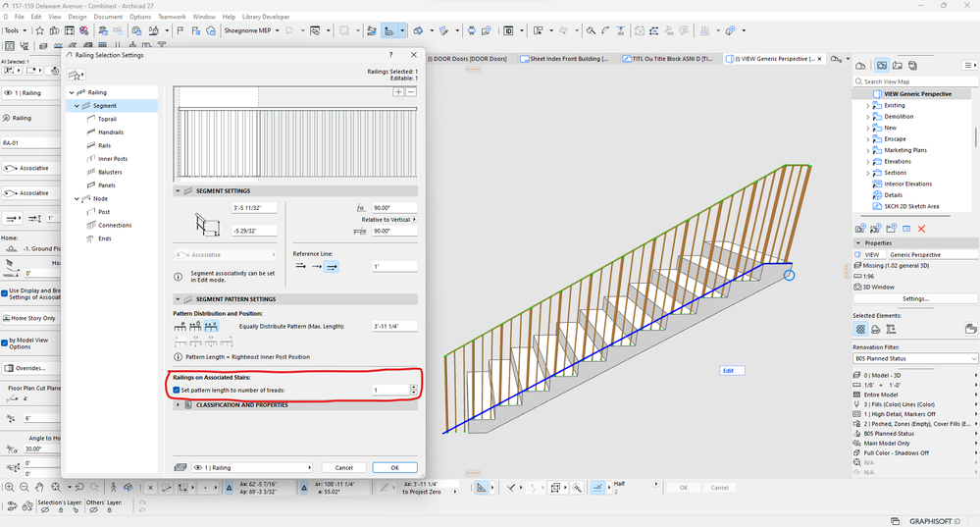Click the Edit button in 3D view
980x527 pixels.
click(x=732, y=371)
